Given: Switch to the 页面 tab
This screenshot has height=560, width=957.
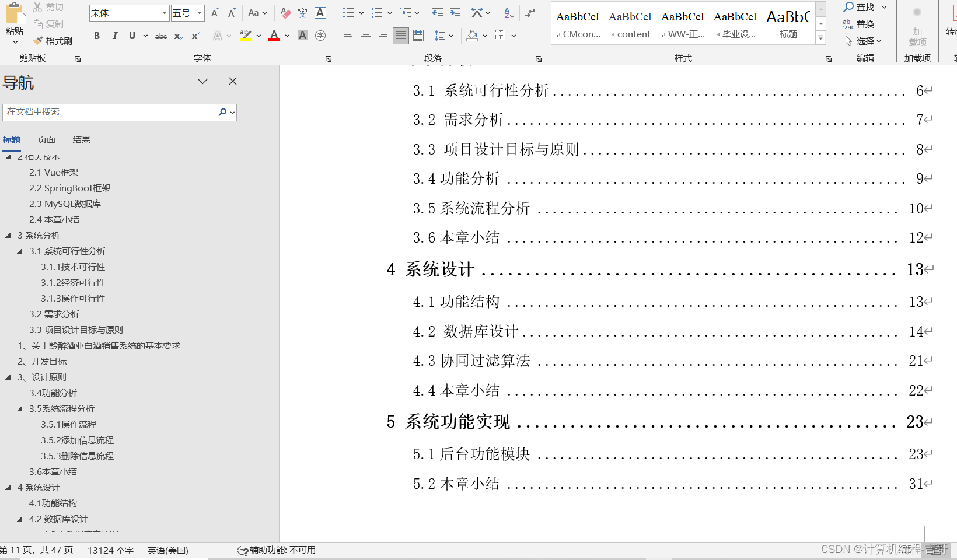Looking at the screenshot, I should coord(47,140).
